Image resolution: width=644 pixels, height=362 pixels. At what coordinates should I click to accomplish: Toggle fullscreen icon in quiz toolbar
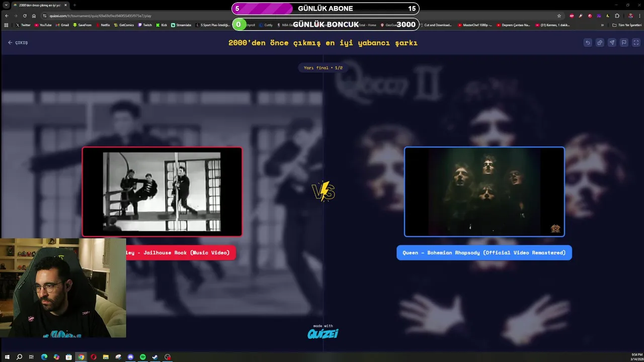pyautogui.click(x=636, y=43)
